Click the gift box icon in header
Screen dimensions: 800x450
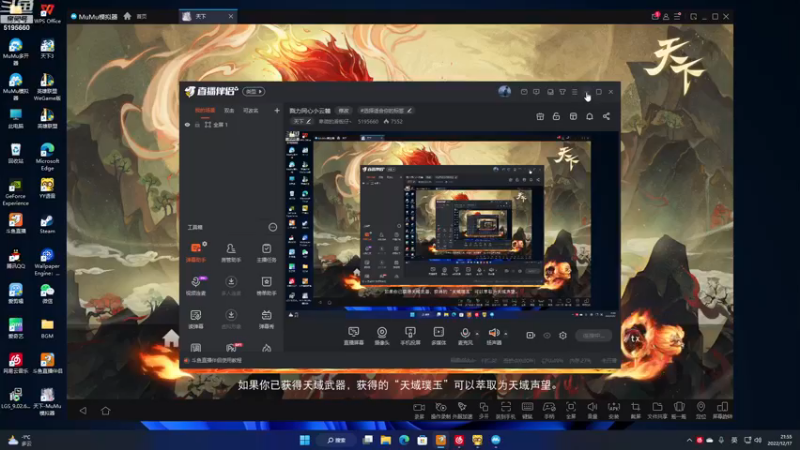pyautogui.click(x=540, y=116)
